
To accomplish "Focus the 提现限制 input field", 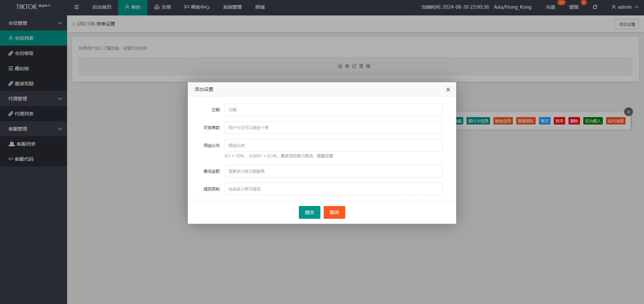I will click(333, 189).
